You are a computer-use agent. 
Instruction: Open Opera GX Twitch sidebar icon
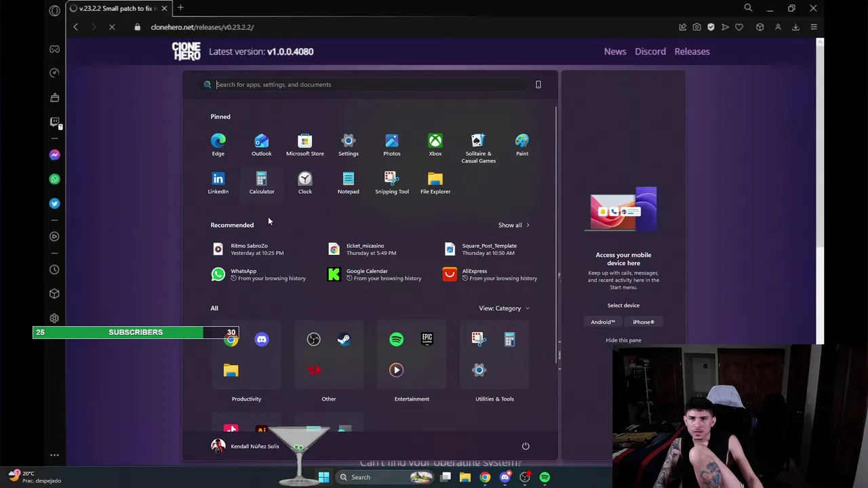[x=54, y=122]
